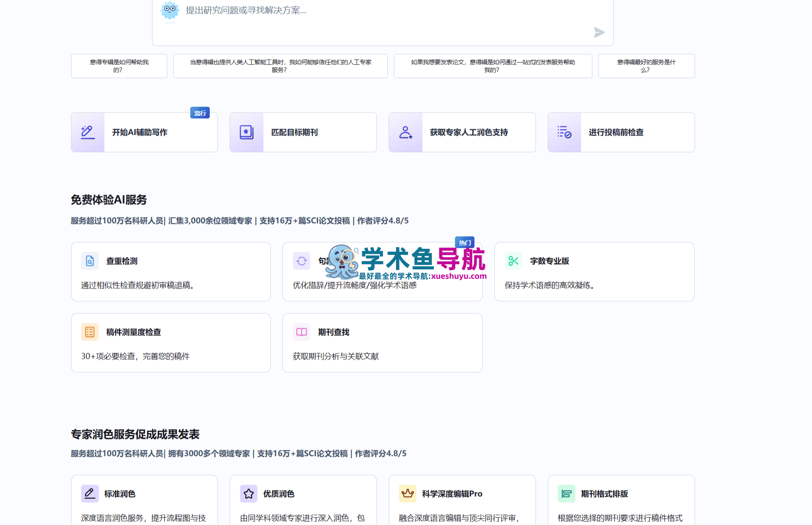812x525 pixels.
Task: Click the 热门 badge on polishing card
Action: (x=464, y=242)
